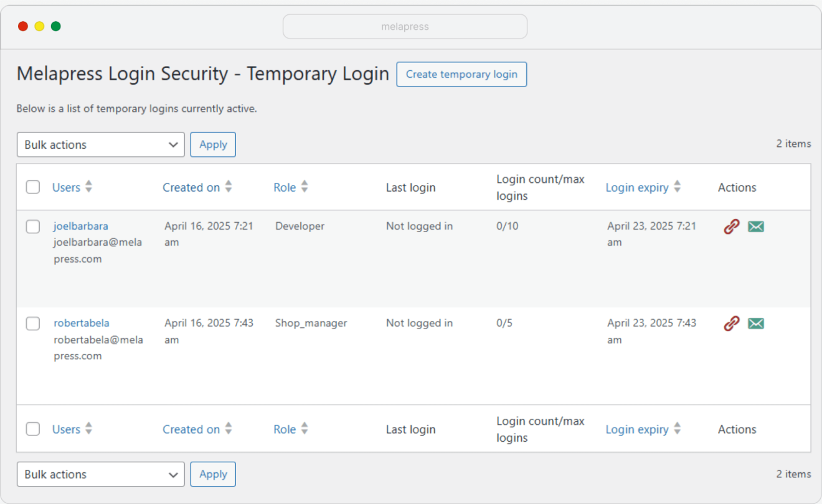Click the footer Login expiry link
This screenshot has height=504, width=822.
pos(637,429)
